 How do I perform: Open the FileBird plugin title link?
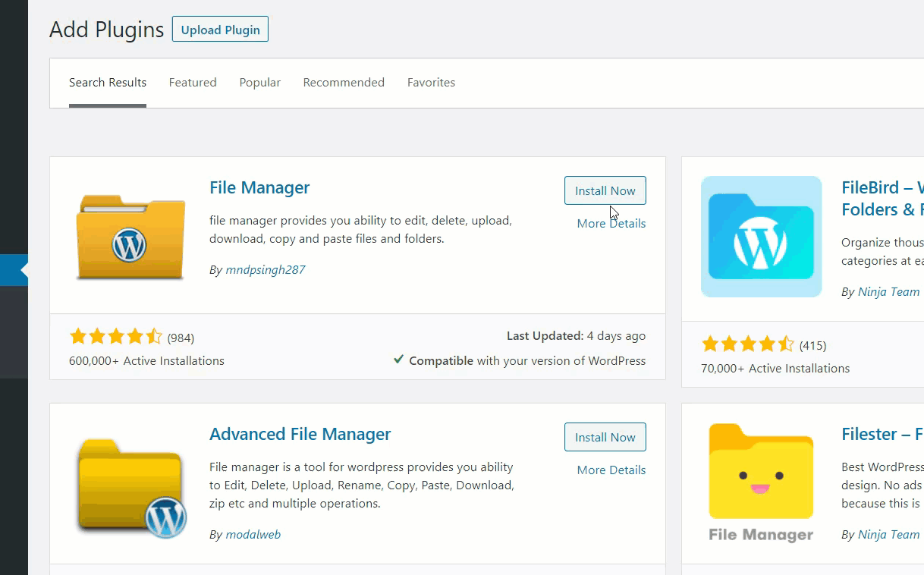click(882, 198)
